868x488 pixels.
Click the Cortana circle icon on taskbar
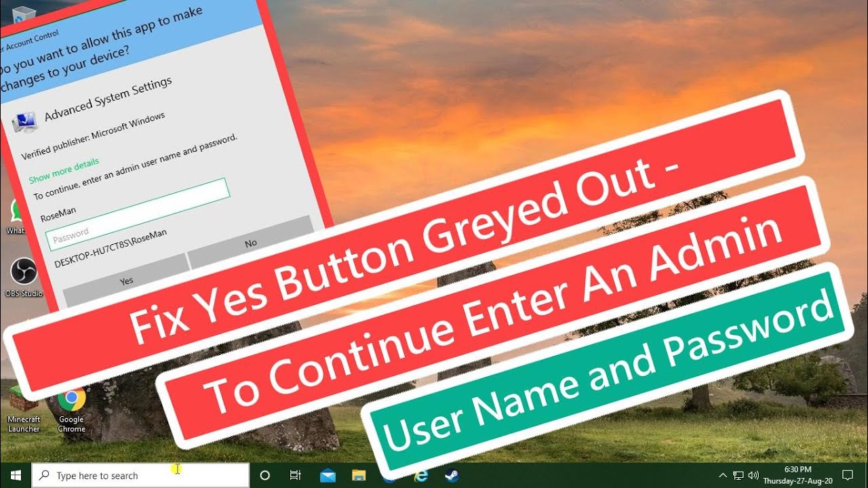click(265, 475)
